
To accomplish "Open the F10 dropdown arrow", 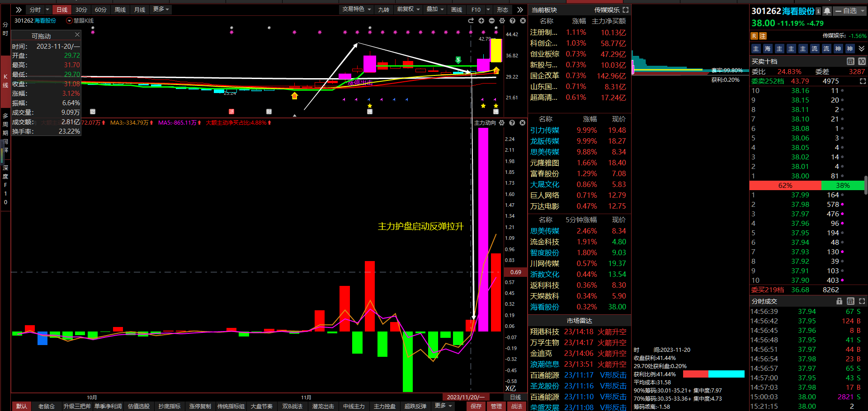I will 488,9.
